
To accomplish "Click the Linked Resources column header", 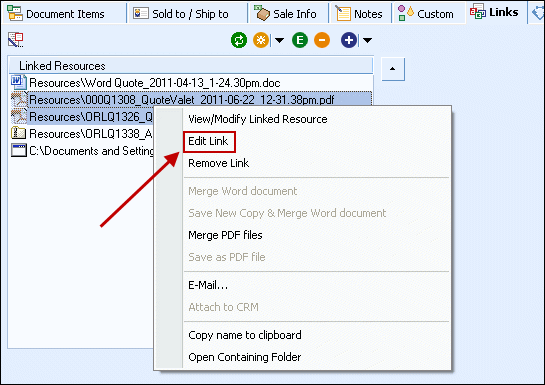I will coord(190,65).
